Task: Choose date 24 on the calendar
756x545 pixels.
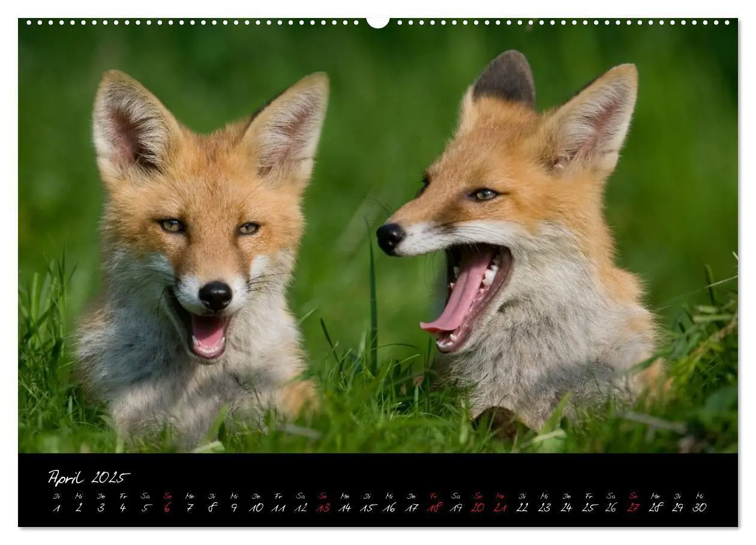Action: click(566, 508)
